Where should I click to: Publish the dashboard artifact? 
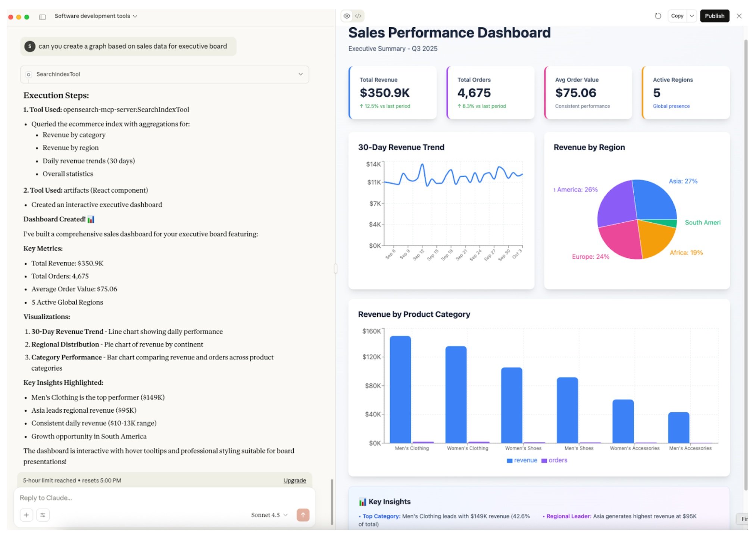click(714, 16)
